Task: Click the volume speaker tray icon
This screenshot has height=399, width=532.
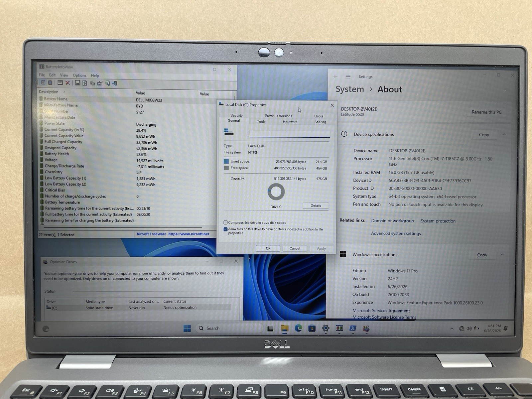Action: [x=469, y=329]
